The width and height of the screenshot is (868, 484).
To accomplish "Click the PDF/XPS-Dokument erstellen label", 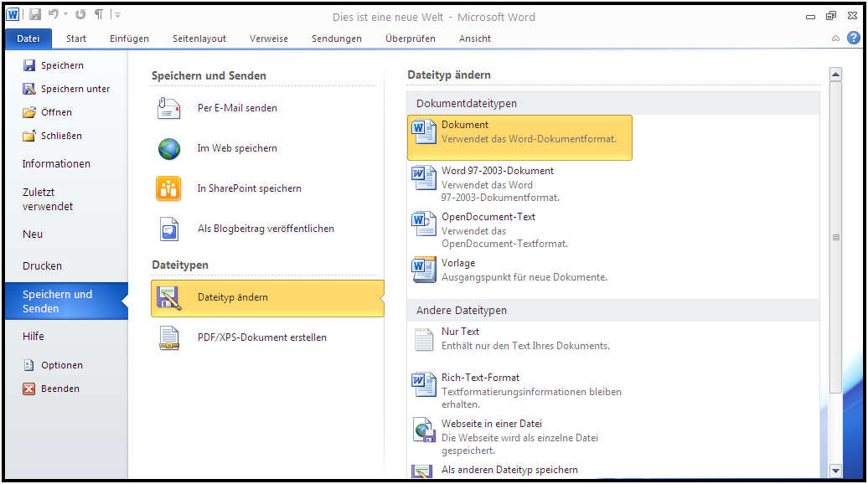I will pyautogui.click(x=262, y=337).
